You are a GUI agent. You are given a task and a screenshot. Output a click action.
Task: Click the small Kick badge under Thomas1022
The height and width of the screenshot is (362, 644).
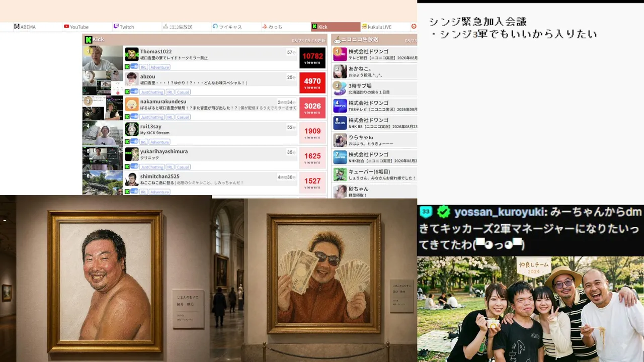pyautogui.click(x=127, y=67)
